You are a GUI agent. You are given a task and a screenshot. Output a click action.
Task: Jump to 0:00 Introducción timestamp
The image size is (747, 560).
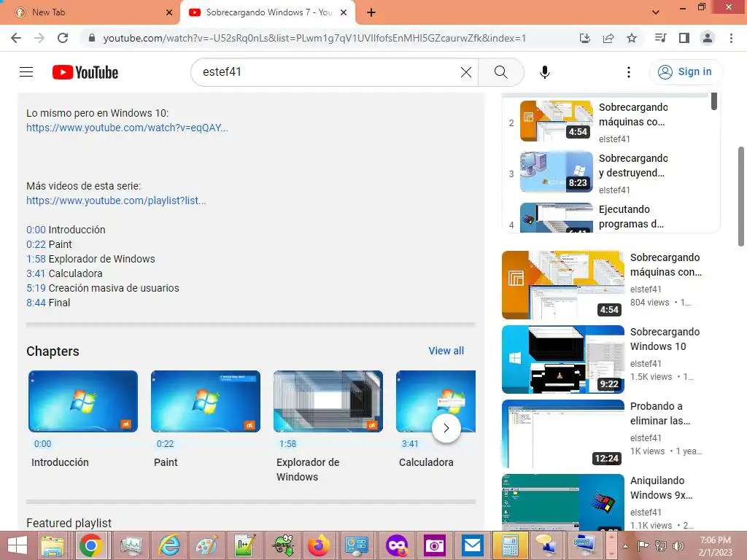tap(36, 230)
